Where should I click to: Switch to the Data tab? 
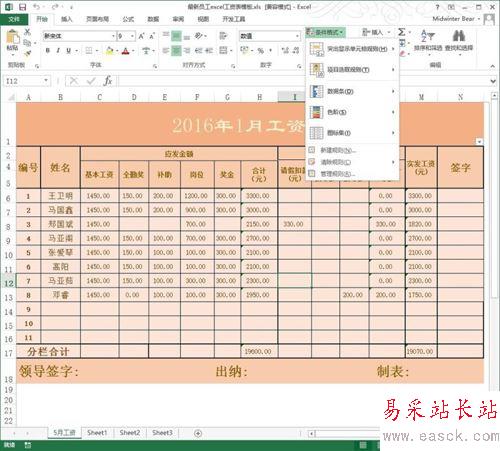coord(153,19)
